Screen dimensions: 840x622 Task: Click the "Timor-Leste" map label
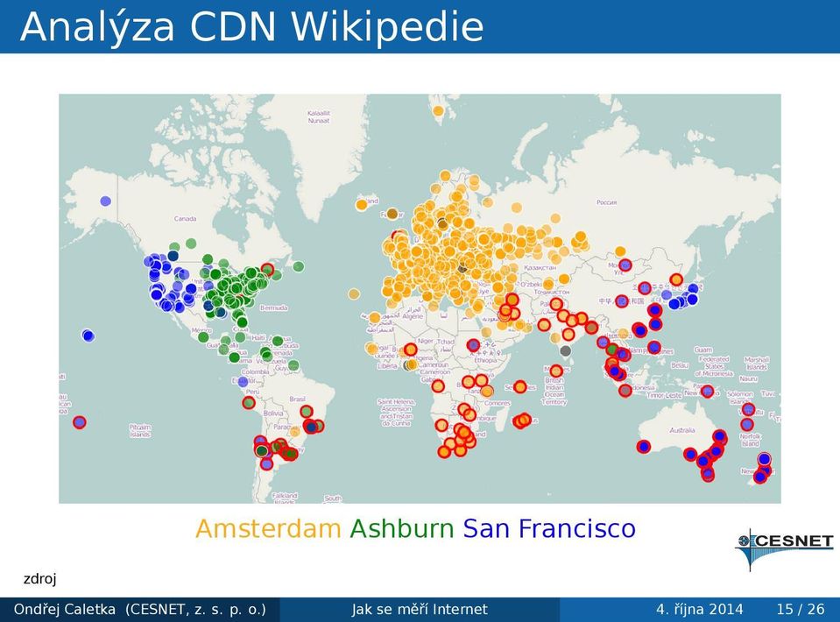point(664,395)
